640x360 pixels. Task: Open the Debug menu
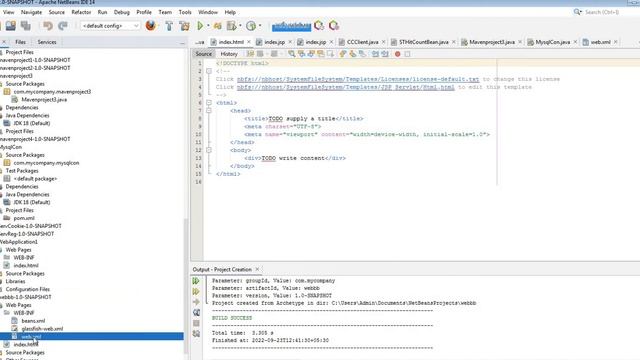(122, 12)
